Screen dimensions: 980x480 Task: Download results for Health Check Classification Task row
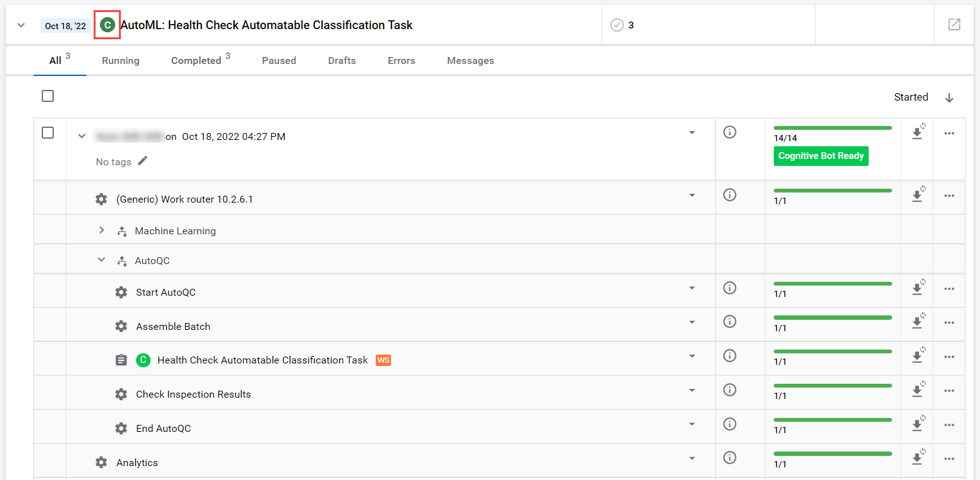coord(917,356)
